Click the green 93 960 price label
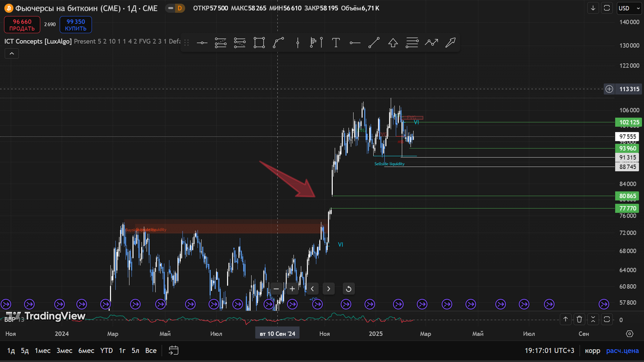 pos(628,149)
